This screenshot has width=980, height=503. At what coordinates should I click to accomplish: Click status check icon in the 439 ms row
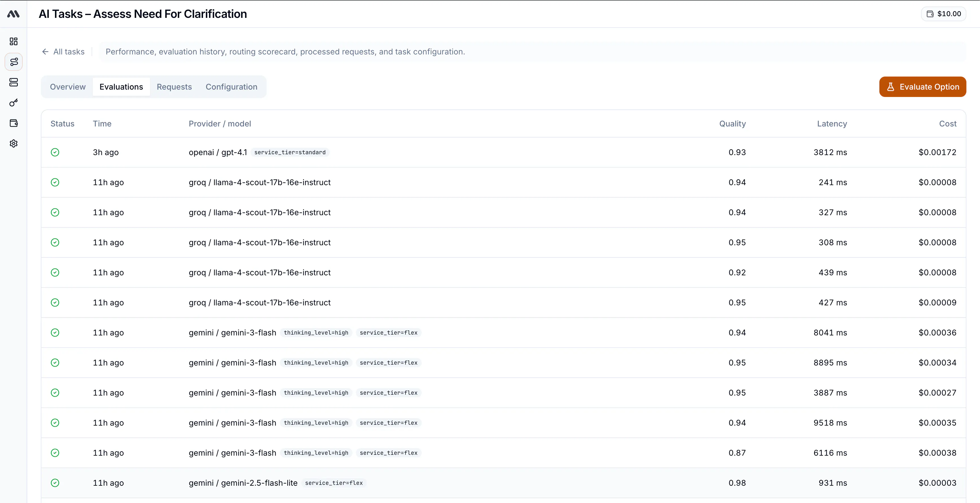click(x=55, y=272)
